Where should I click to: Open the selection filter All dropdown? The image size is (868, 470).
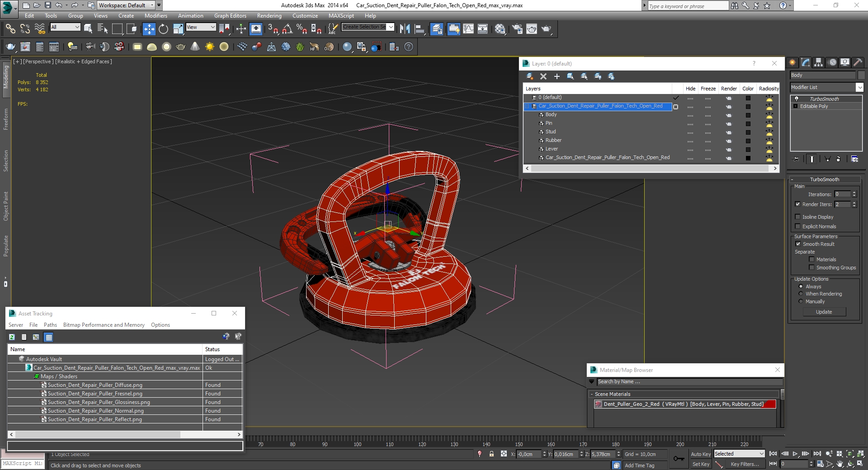point(65,27)
